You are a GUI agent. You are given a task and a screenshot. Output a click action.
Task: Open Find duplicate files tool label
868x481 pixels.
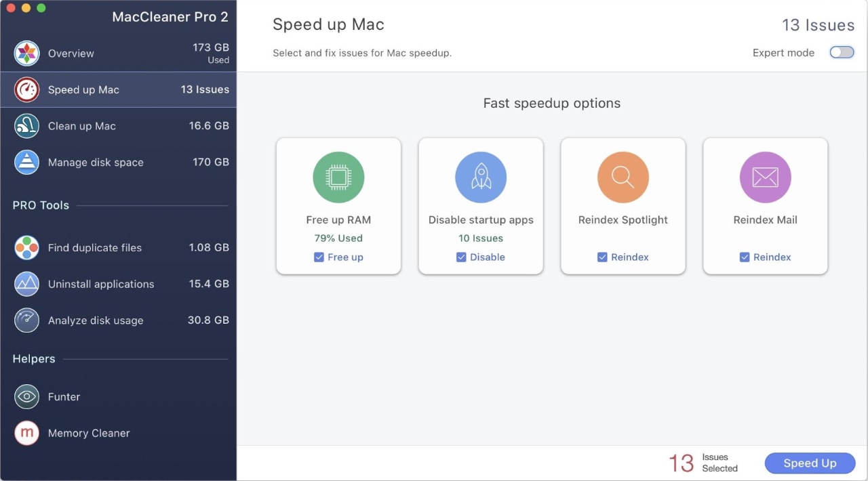click(x=95, y=248)
